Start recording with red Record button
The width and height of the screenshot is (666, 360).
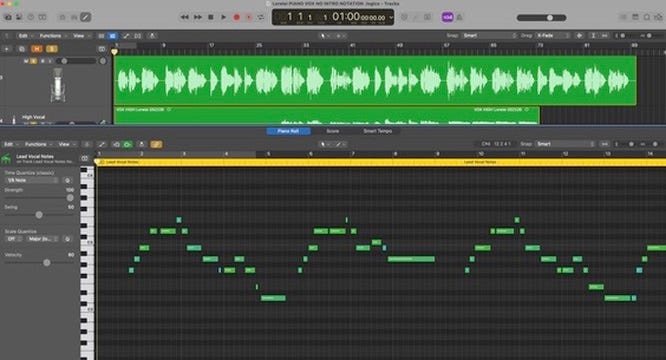click(237, 17)
